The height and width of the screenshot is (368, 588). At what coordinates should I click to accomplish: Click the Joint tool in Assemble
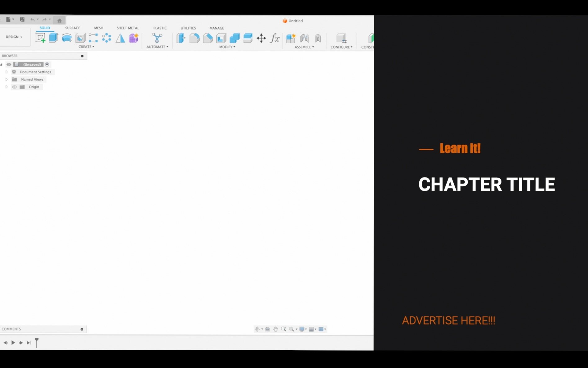click(305, 38)
